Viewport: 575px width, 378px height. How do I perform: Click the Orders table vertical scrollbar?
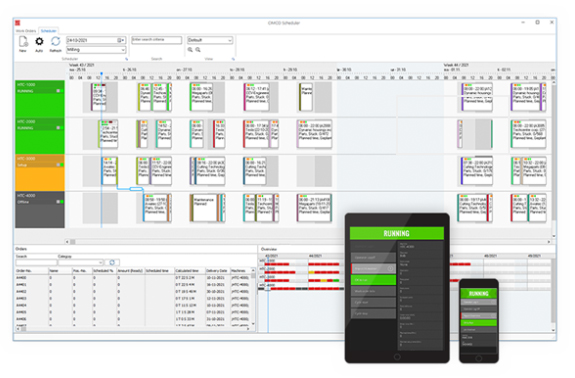pyautogui.click(x=253, y=296)
